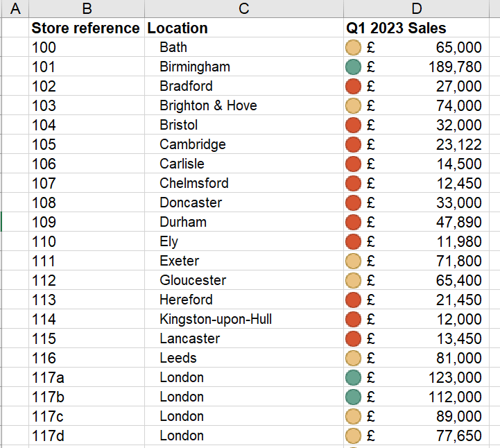Click the yellow circle icon in Bath's row
500x448 pixels.
(x=354, y=48)
